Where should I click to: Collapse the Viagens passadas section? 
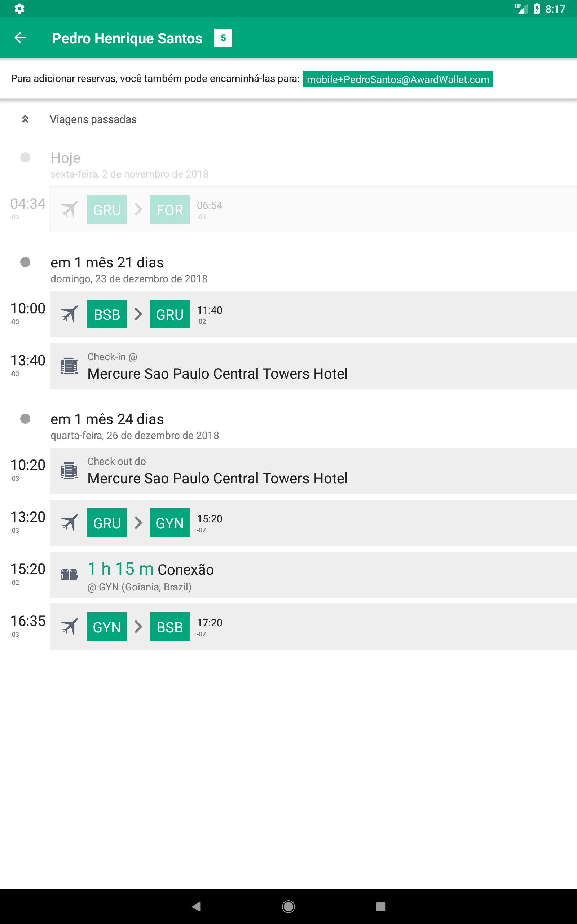click(x=25, y=119)
